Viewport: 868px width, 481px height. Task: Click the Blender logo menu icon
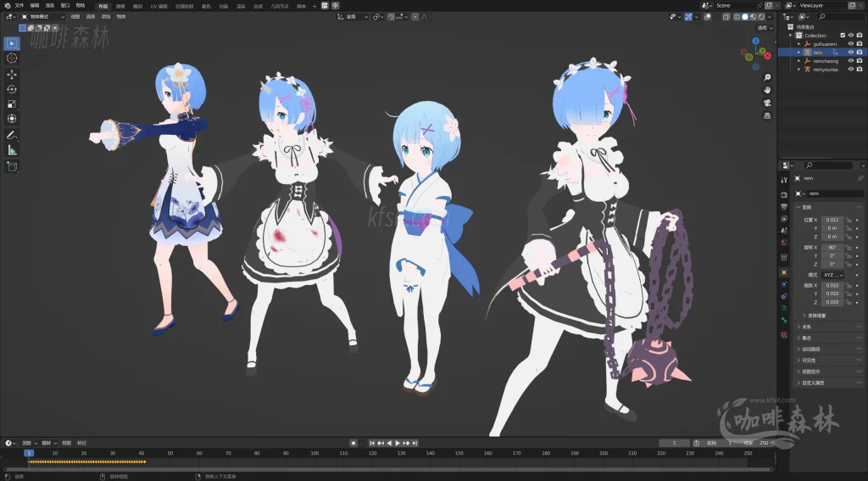tap(8, 6)
